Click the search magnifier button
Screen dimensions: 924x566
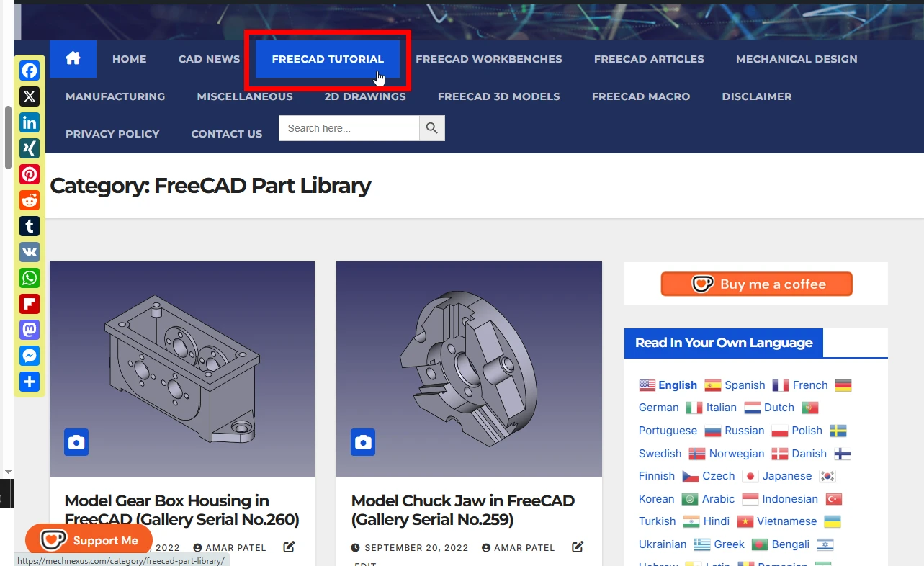coord(432,128)
